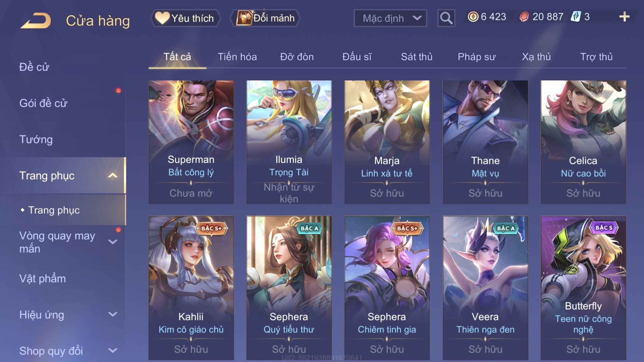Open the Mặc định sort dropdown

390,18
